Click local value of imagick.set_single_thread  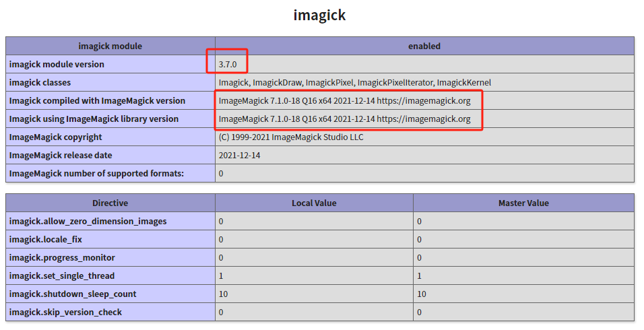[x=221, y=275]
